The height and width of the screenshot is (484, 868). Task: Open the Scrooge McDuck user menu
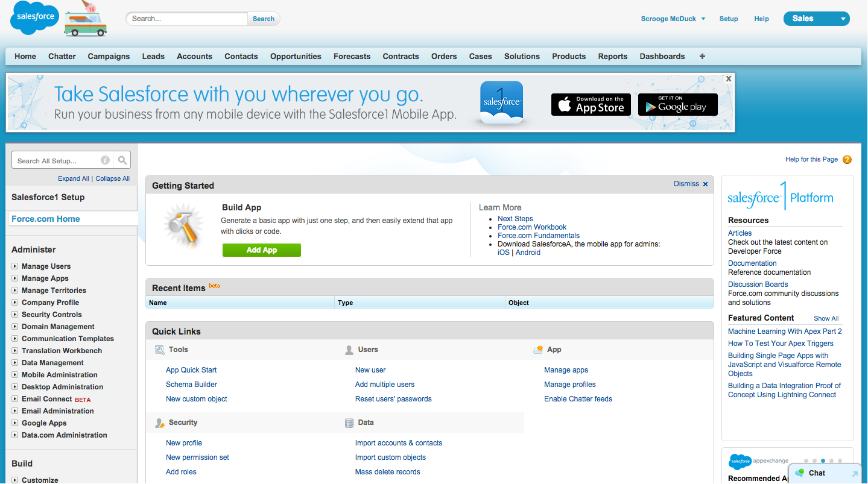tap(673, 19)
